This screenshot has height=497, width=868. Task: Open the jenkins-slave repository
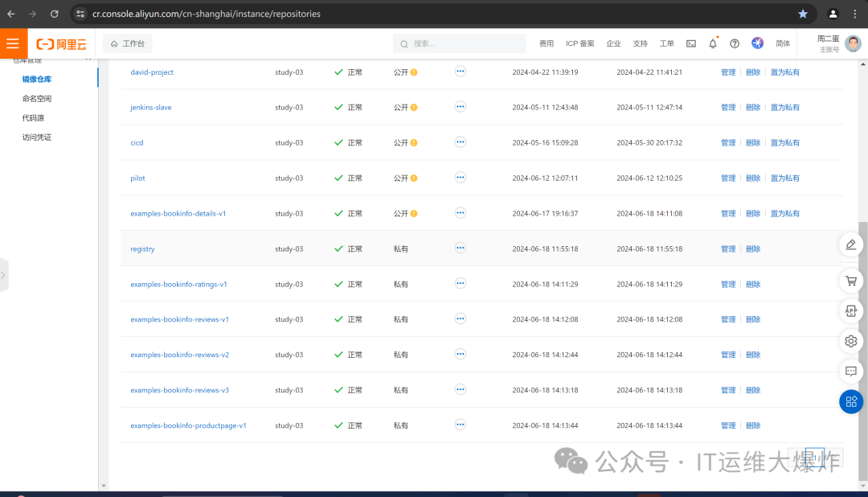click(x=150, y=108)
